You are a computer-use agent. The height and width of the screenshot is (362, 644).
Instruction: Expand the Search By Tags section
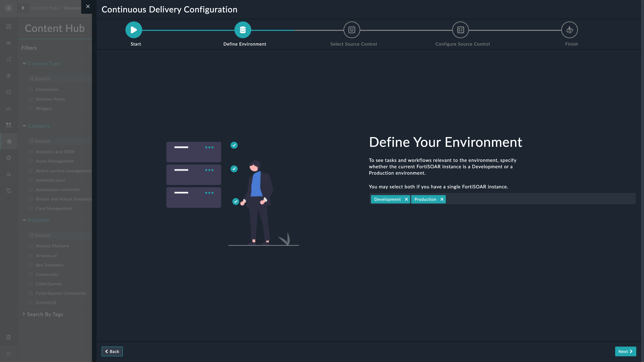click(24, 314)
